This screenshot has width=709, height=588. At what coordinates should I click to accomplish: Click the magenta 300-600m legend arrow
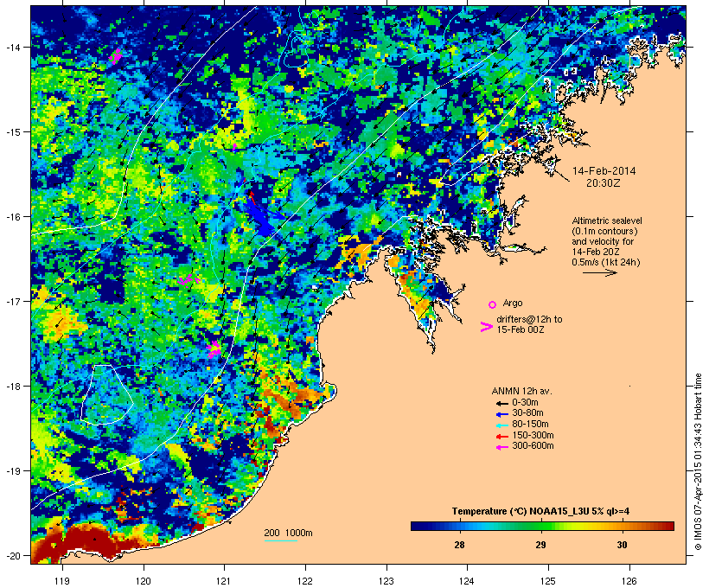pos(501,447)
